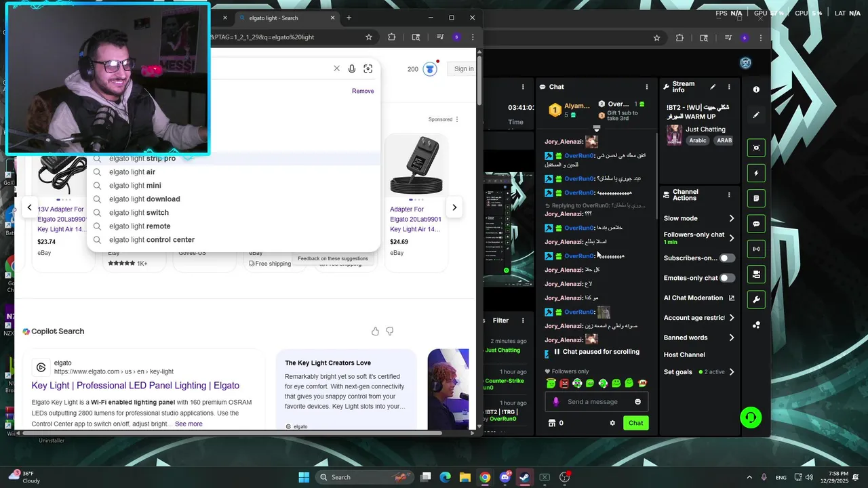Screen dimensions: 868x488
Task: Like the Copilot Search answer
Action: pyautogui.click(x=375, y=331)
